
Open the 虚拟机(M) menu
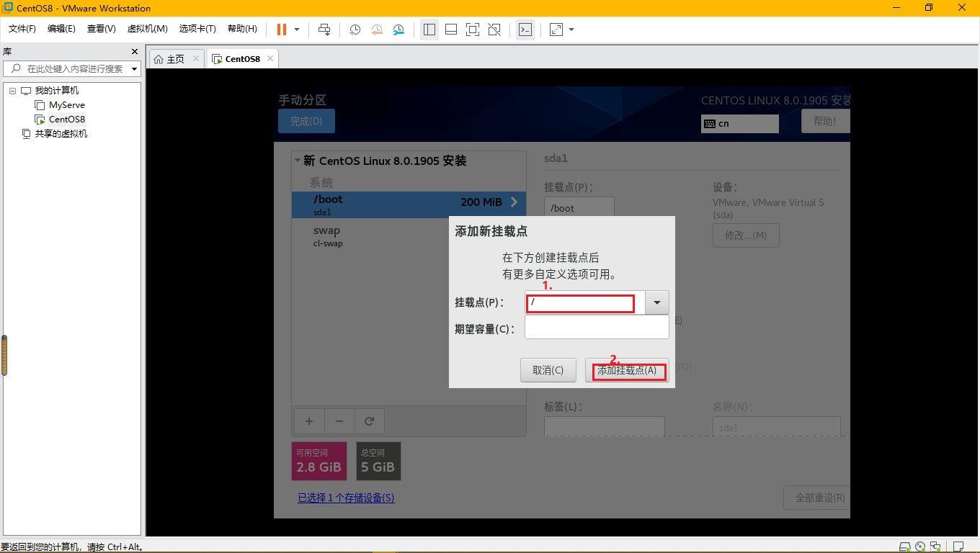pos(148,29)
